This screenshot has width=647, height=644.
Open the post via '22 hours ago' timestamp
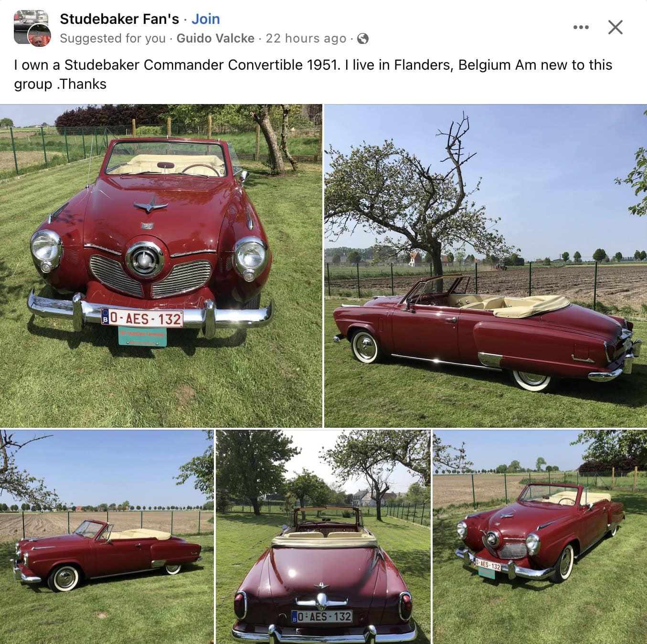(x=306, y=38)
